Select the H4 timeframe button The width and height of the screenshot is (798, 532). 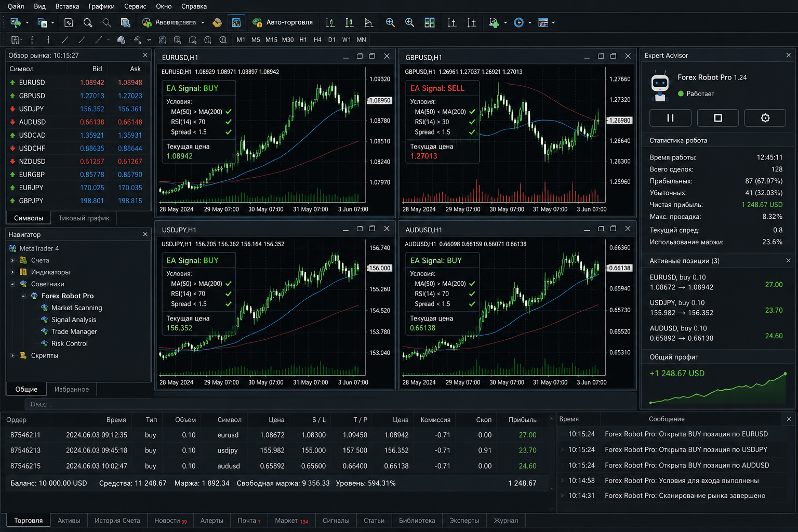click(317, 39)
